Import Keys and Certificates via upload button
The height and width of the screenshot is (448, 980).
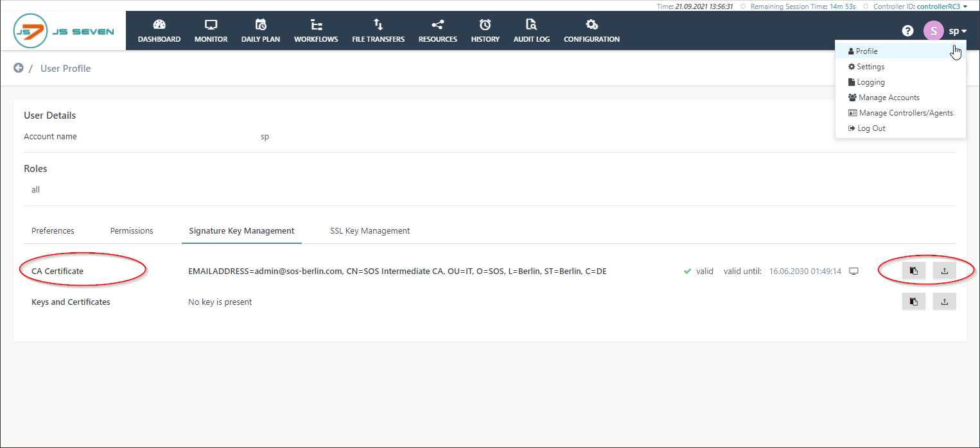[x=944, y=301]
